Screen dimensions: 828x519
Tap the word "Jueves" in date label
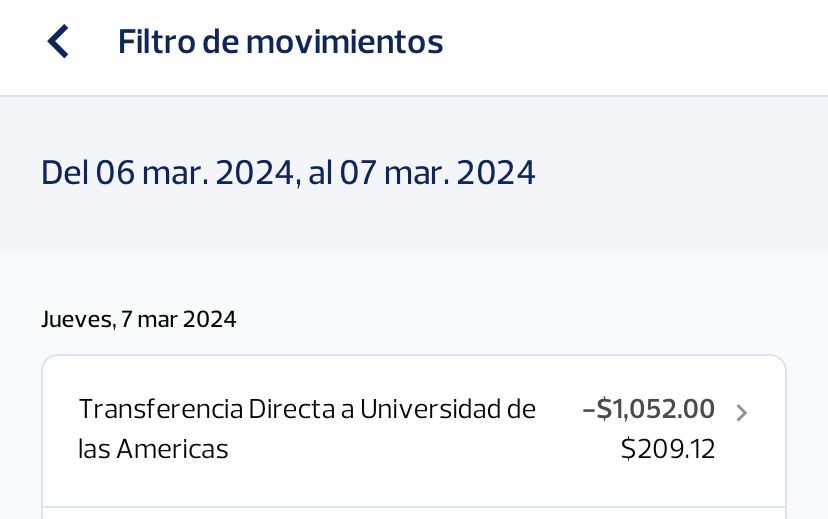[76, 320]
